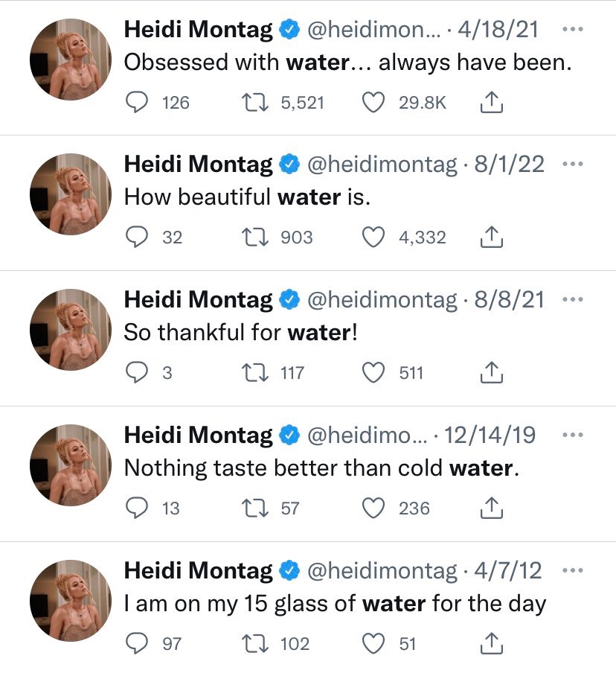Retweet the 'Obsessed with water' tweet
Viewport: 616px width, 676px height.
(x=255, y=103)
